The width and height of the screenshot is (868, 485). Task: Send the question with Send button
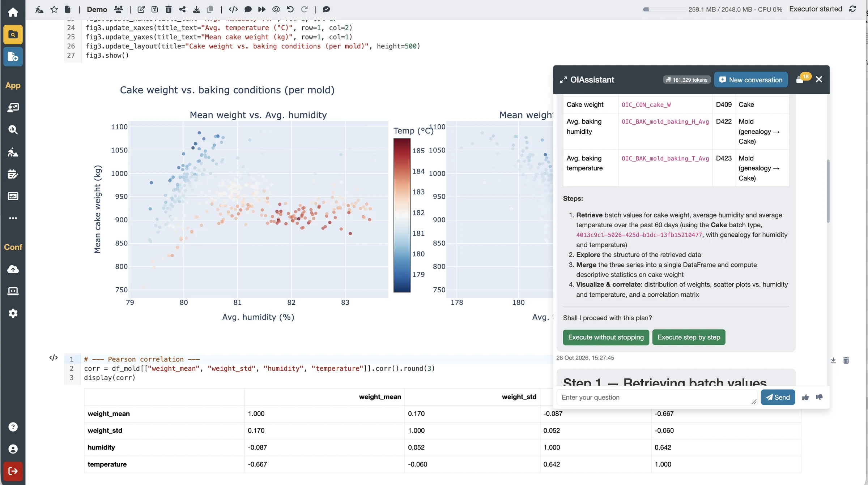point(778,397)
